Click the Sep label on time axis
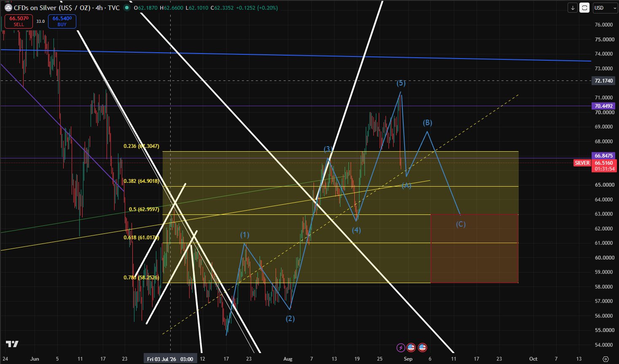The width and height of the screenshot is (619, 364). coord(408,359)
